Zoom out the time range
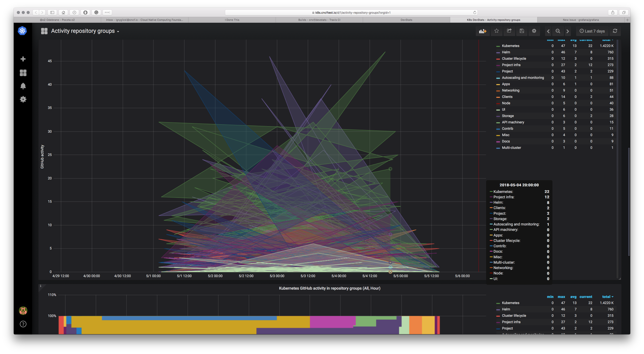 pyautogui.click(x=558, y=31)
